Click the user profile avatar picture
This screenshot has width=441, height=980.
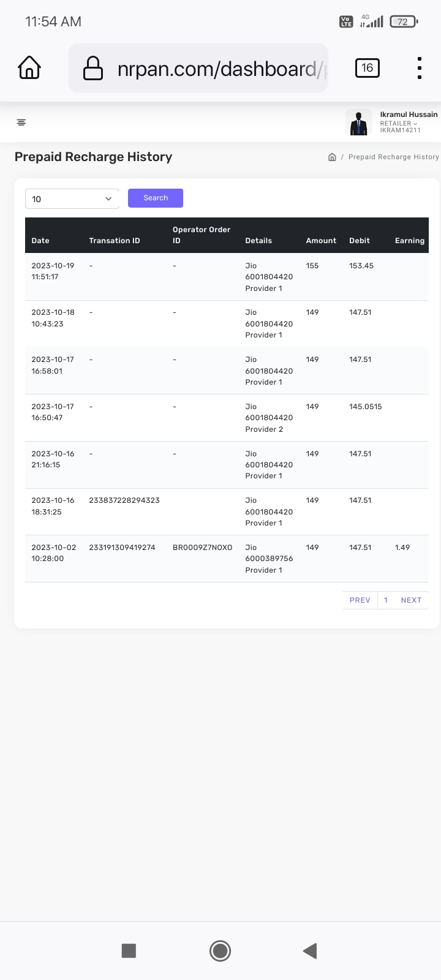tap(358, 123)
